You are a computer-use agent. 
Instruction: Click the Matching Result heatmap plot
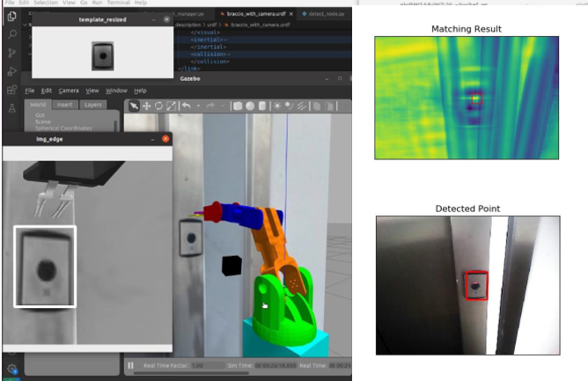(467, 98)
